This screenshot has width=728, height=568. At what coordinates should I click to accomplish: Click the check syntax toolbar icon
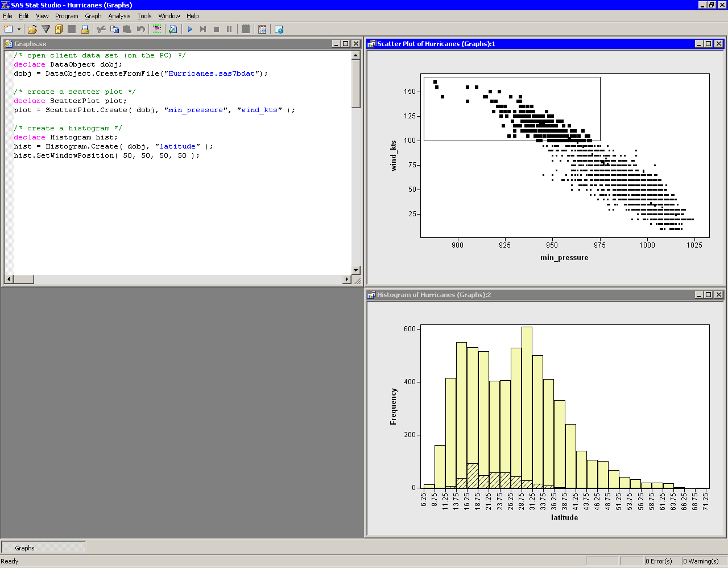(x=173, y=29)
